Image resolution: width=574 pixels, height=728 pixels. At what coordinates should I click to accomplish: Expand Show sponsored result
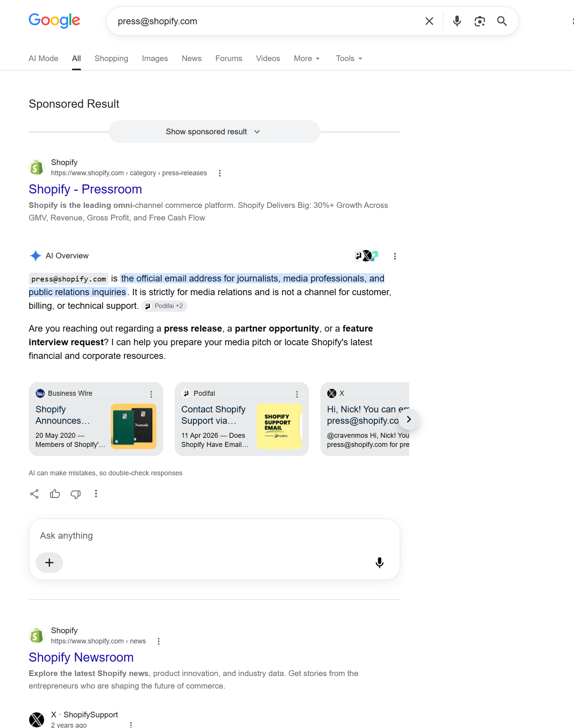214,132
